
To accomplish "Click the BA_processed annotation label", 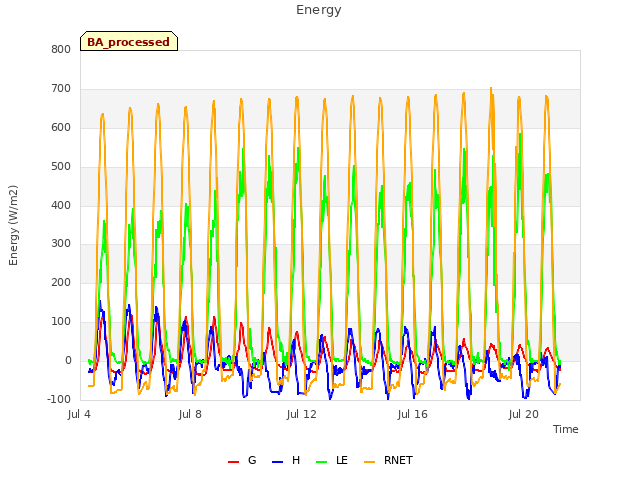I will [129, 41].
